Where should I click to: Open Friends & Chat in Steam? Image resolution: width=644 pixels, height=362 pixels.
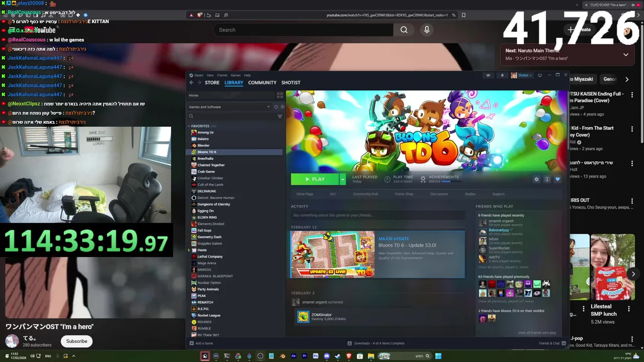point(552,343)
